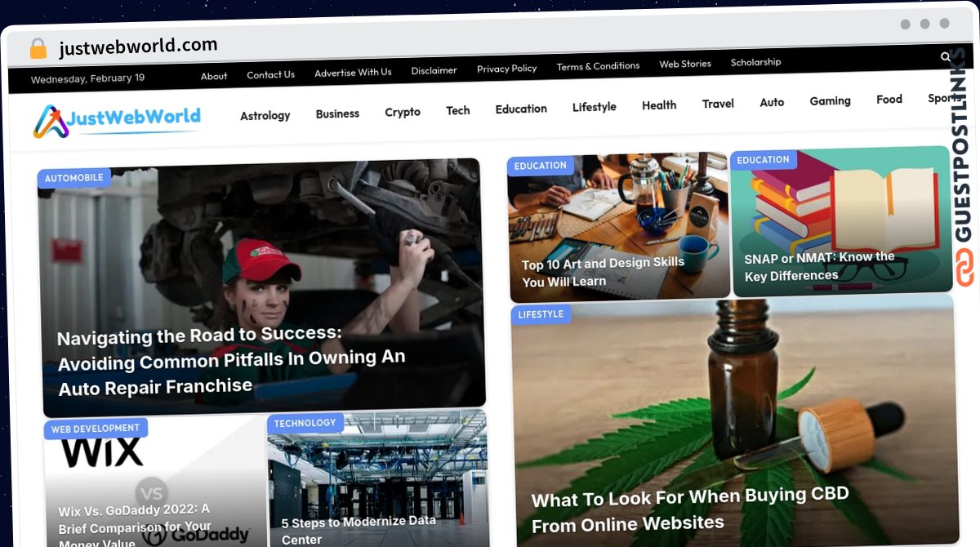Go to Advertise With Us page
The width and height of the screenshot is (980, 547).
(x=353, y=72)
